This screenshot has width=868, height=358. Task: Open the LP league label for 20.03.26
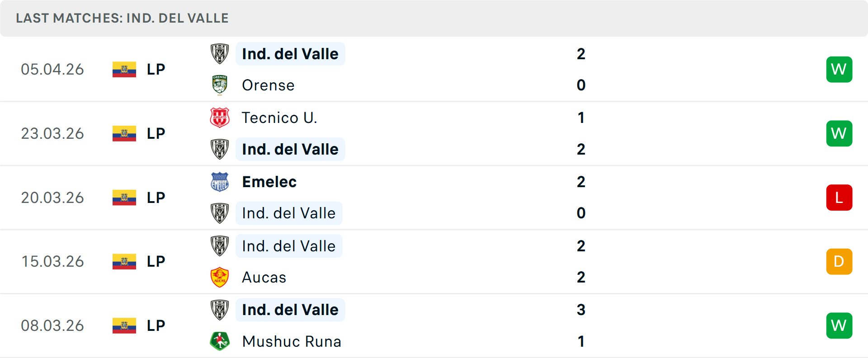tap(155, 197)
